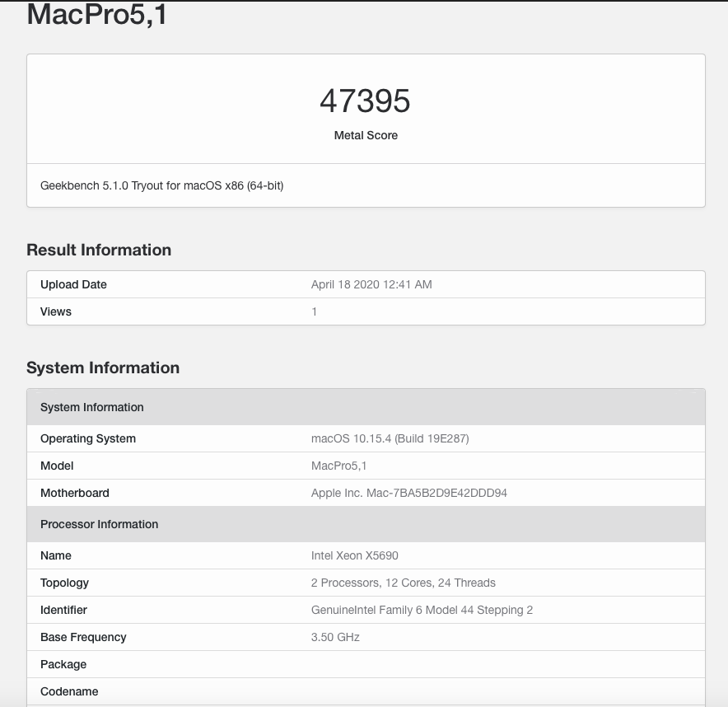Select the 2 Processors, 12 Cores value
Image resolution: width=728 pixels, height=707 pixels.
tap(403, 583)
